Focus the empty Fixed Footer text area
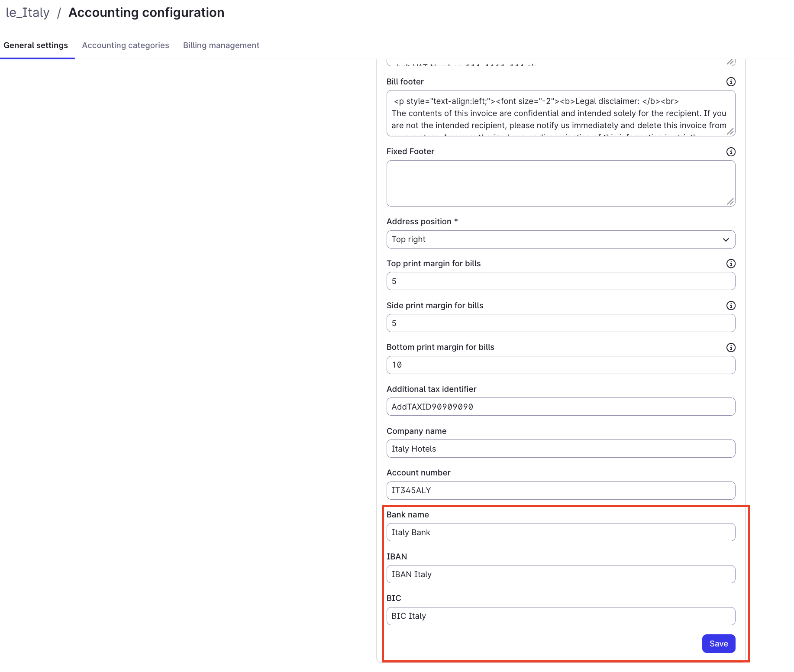This screenshot has height=672, width=794. (x=561, y=184)
